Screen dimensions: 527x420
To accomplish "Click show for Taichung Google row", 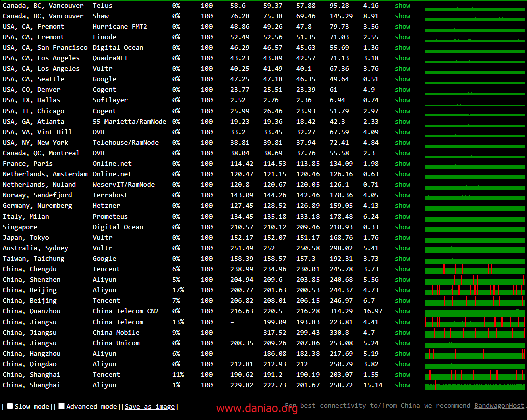I will [x=402, y=258].
